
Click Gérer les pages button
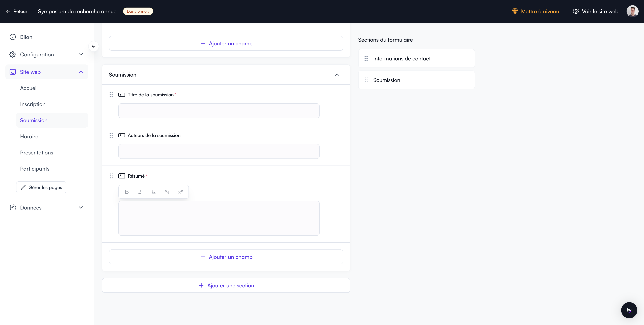pos(41,187)
